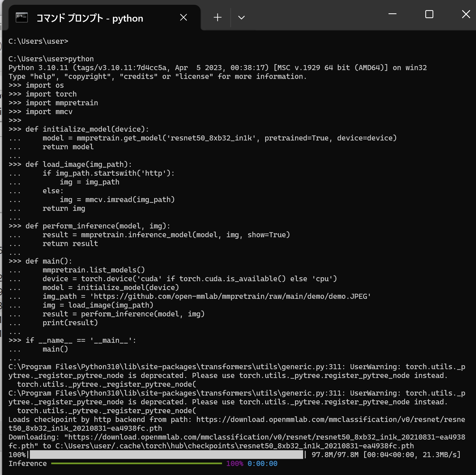Image resolution: width=476 pixels, height=475 pixels.
Task: Click the 'return result' line
Action: coord(70,244)
